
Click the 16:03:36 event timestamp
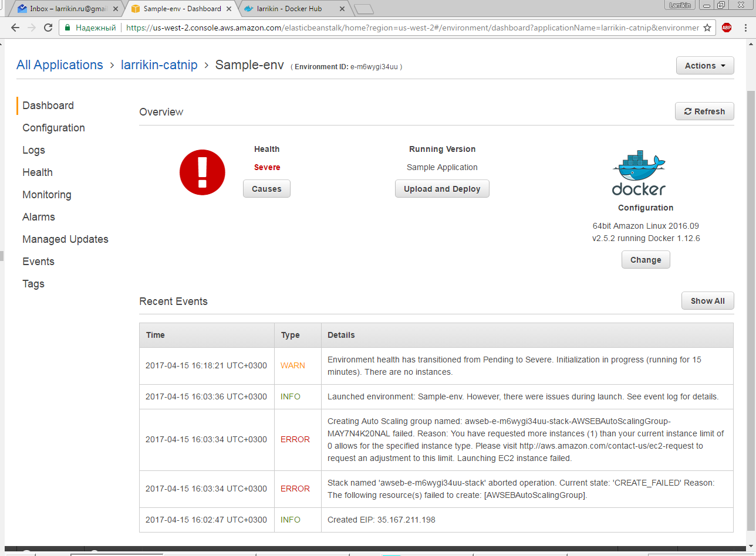(x=207, y=396)
